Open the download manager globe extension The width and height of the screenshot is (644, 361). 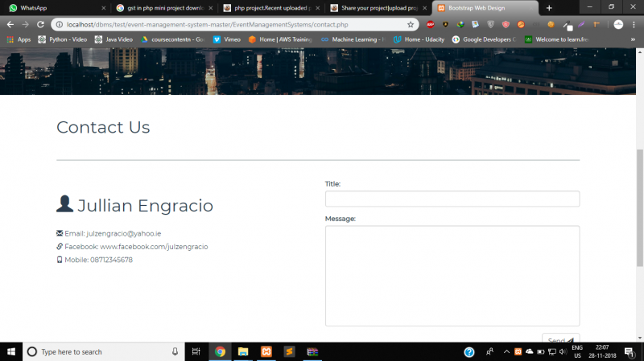pos(460,25)
